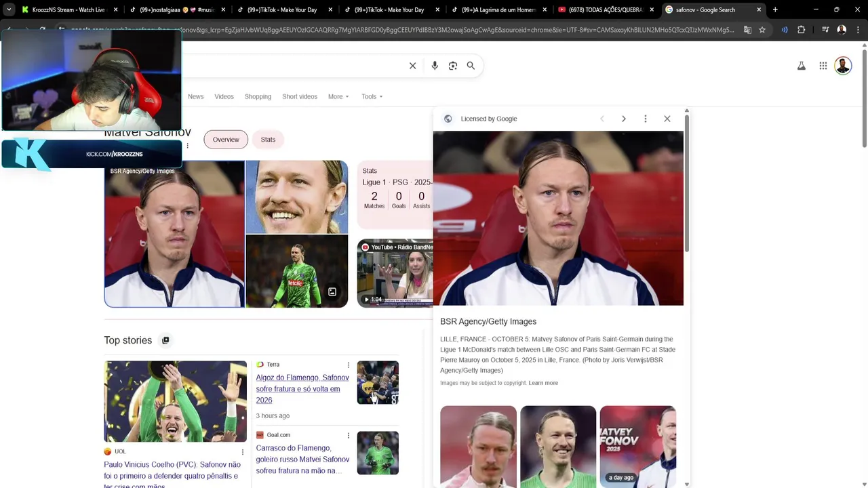
Task: Open UOL Paulo Vinicius Coelho article
Action: point(172,474)
